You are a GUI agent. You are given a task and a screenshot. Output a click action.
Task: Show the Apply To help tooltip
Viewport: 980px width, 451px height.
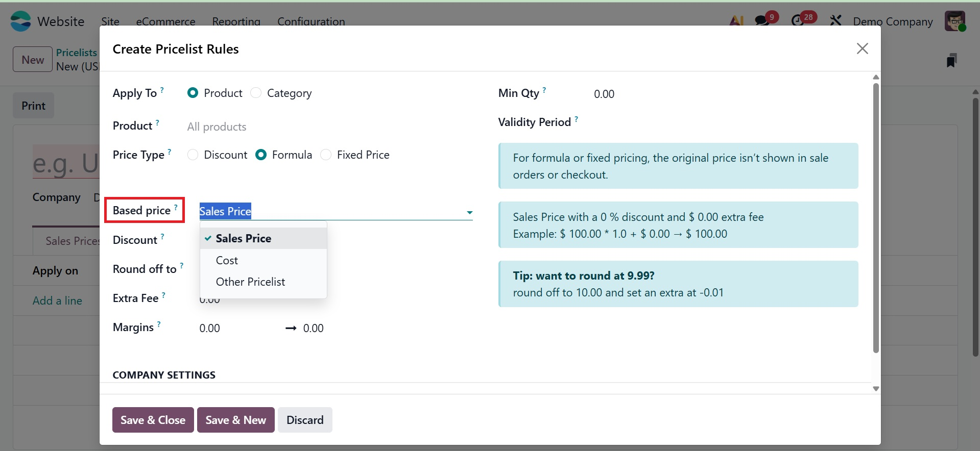click(x=162, y=90)
